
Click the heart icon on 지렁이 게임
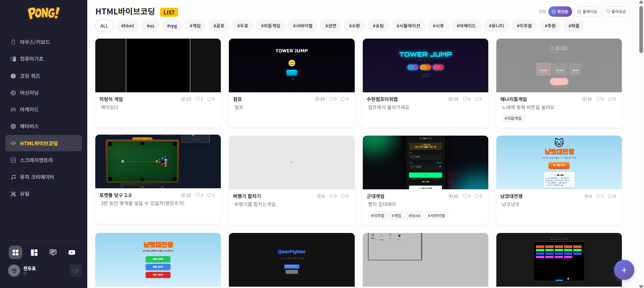[198, 99]
